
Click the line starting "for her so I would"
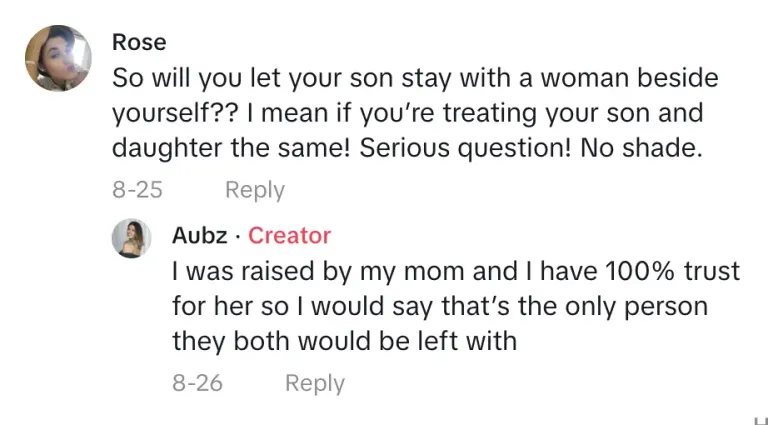[x=439, y=305]
